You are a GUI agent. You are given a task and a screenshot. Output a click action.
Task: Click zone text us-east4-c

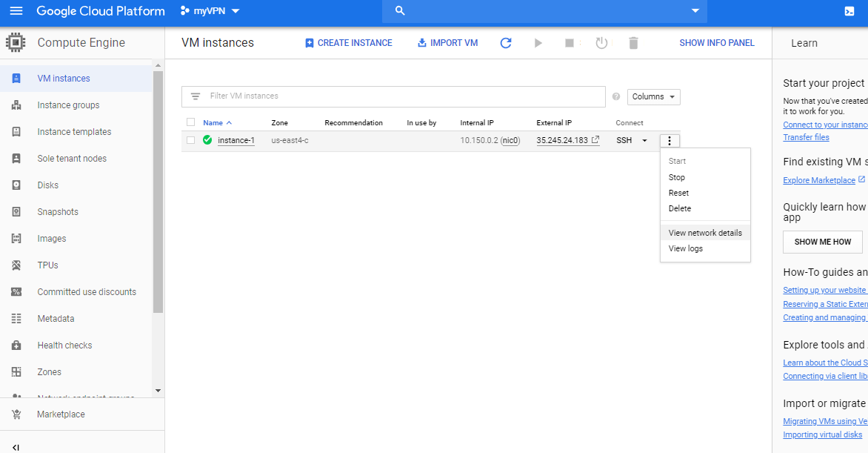pos(290,140)
